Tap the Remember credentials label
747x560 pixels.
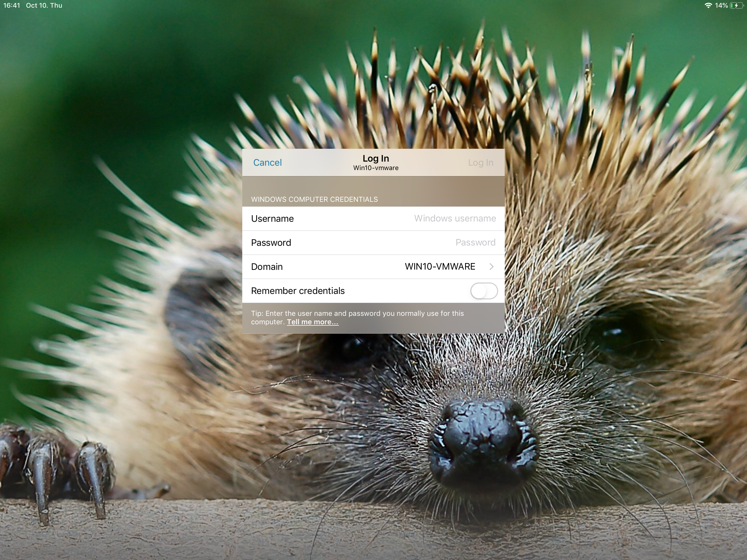(297, 291)
